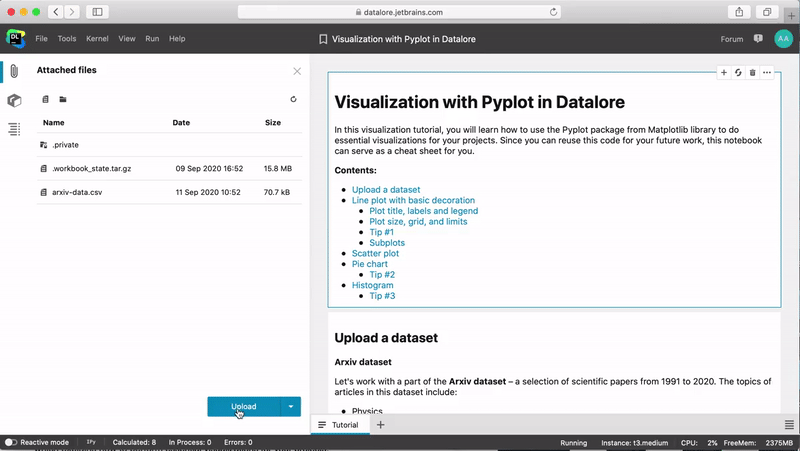
Task: Open the cell's more options ellipsis
Action: (x=766, y=72)
